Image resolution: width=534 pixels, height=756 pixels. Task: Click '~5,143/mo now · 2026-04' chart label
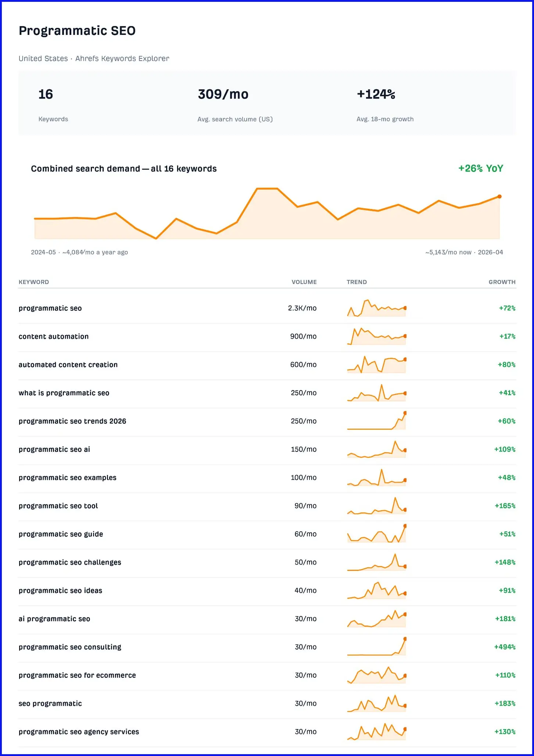[x=464, y=252]
